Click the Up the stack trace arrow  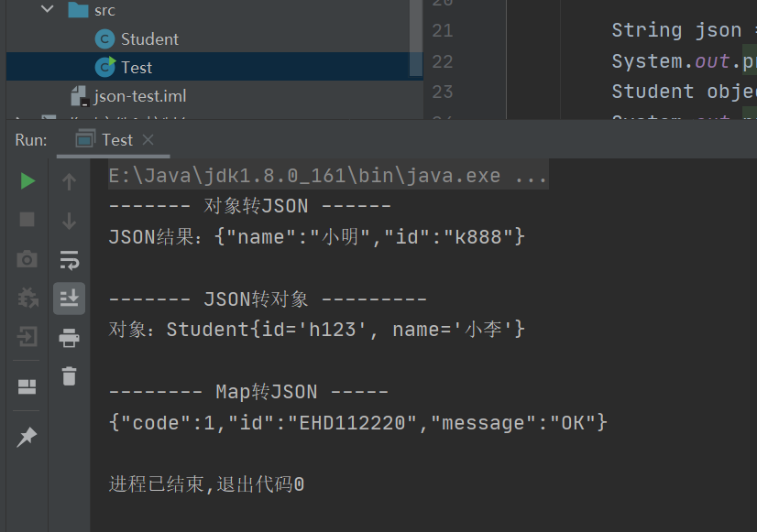[x=69, y=182]
